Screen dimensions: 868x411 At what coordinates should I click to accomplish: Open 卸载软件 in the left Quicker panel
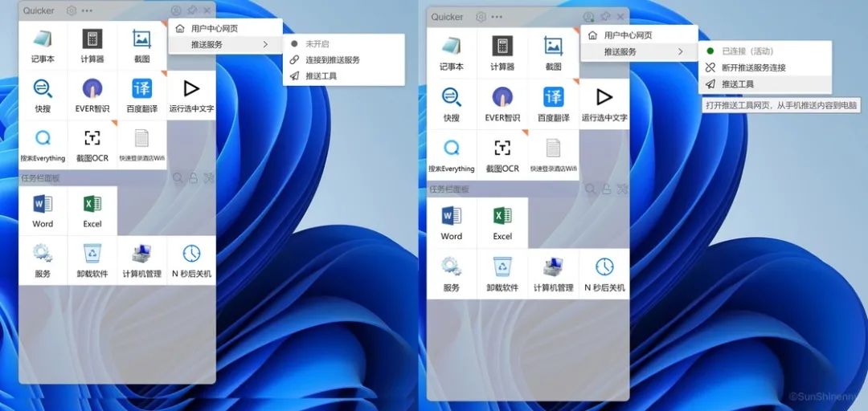pyautogui.click(x=92, y=261)
